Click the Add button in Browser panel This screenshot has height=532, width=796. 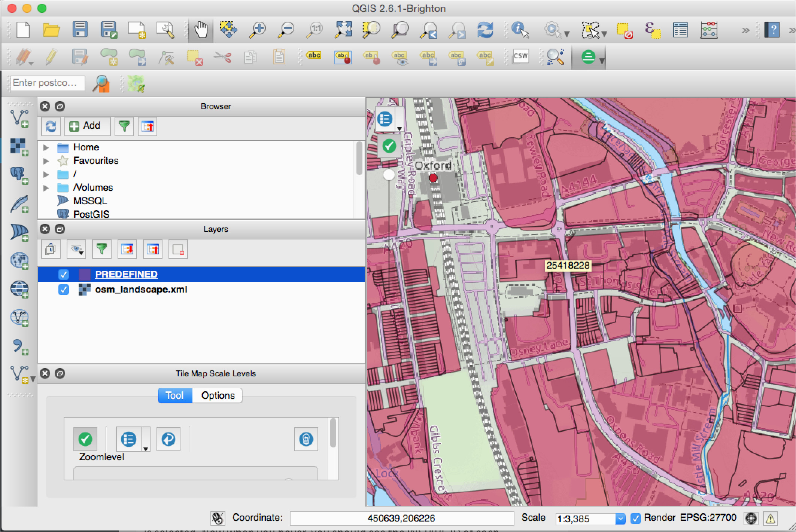pyautogui.click(x=87, y=126)
